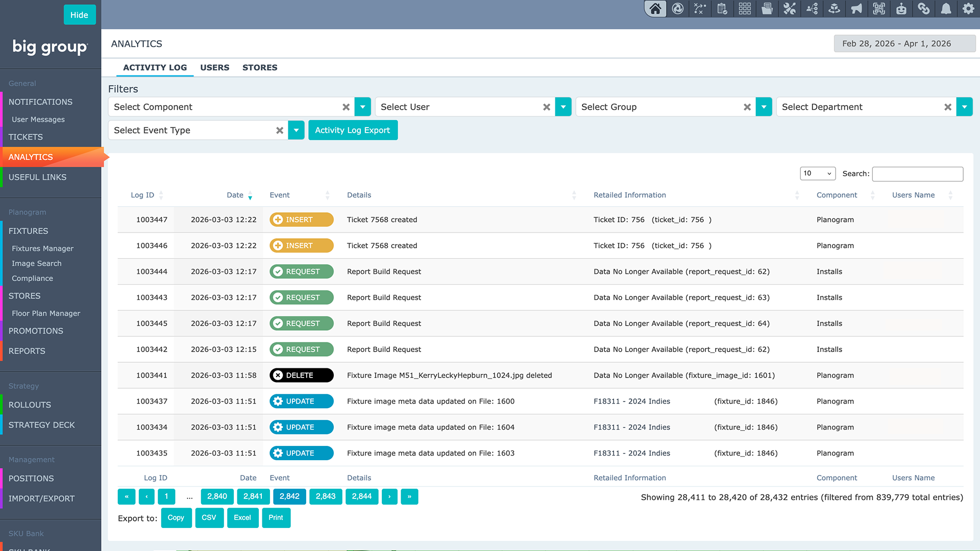Viewport: 980px width, 551px height.
Task: Clear the Select User filter
Action: [x=547, y=107]
